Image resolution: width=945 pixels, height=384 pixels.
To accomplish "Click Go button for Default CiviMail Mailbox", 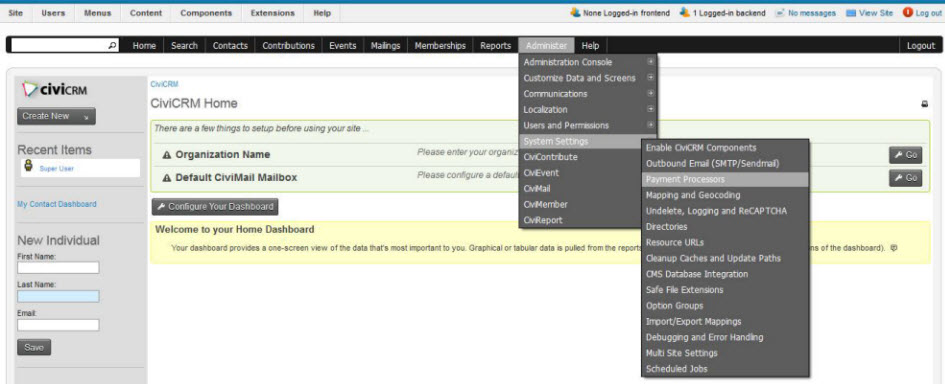I will click(905, 178).
